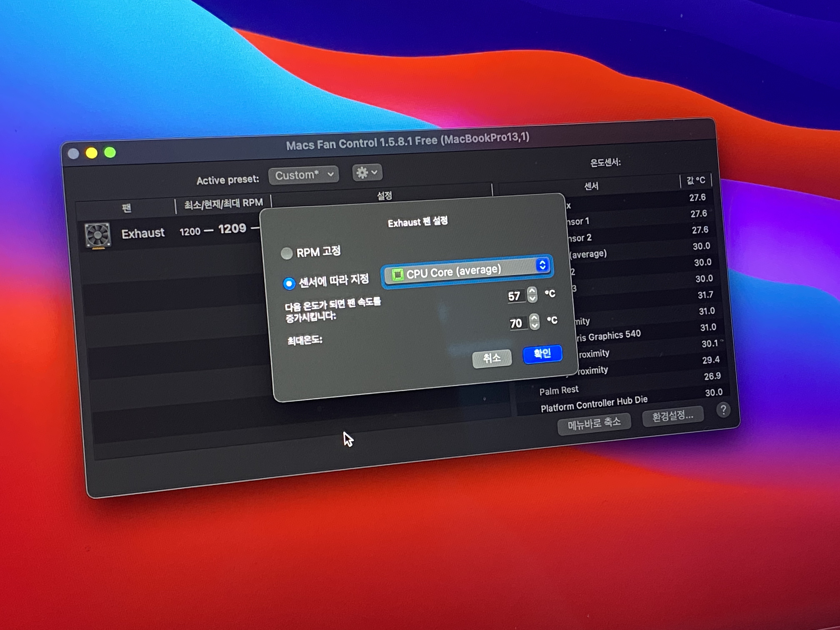
Task: Select the 센서에 따라 지정 radio option
Action: pos(289,283)
